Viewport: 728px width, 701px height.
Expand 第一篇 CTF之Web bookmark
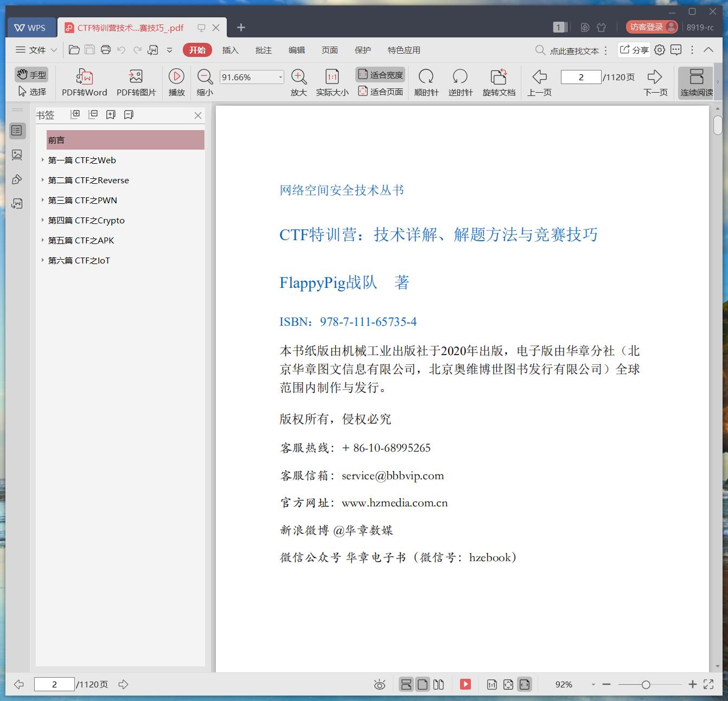point(43,160)
